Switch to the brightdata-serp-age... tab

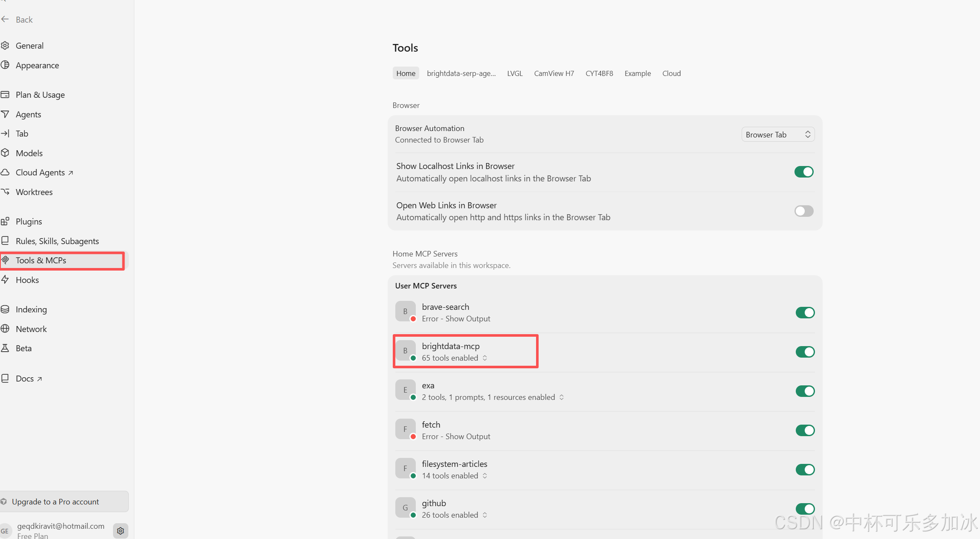pos(461,73)
